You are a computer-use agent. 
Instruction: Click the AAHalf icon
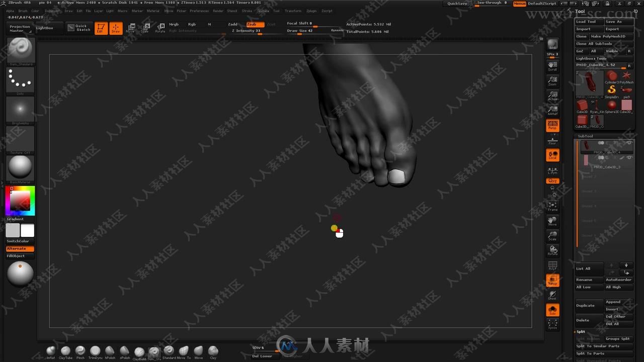tap(552, 110)
